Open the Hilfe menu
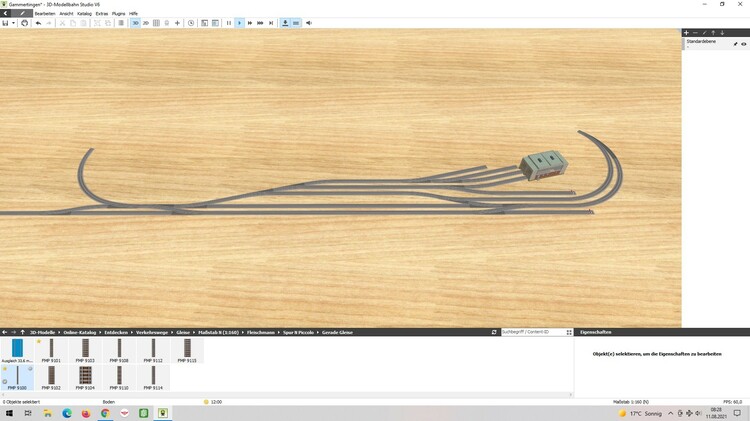Viewport: 750px width, 421px height. (133, 14)
